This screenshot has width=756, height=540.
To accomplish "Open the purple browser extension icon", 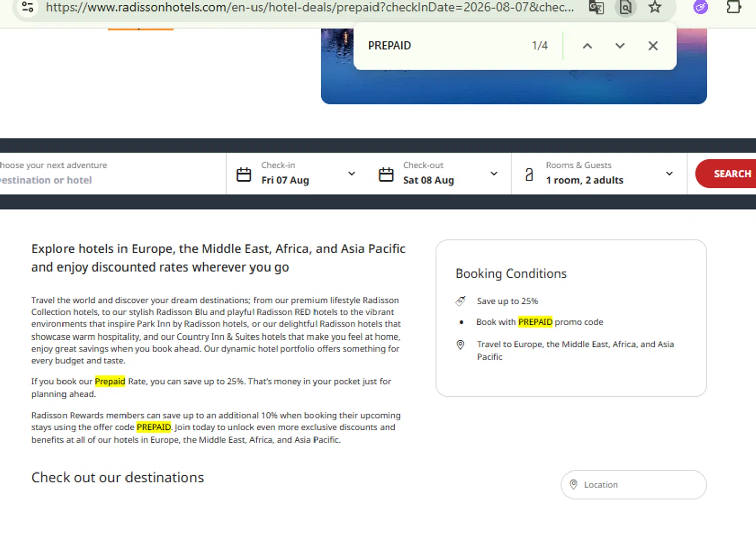I will click(701, 7).
